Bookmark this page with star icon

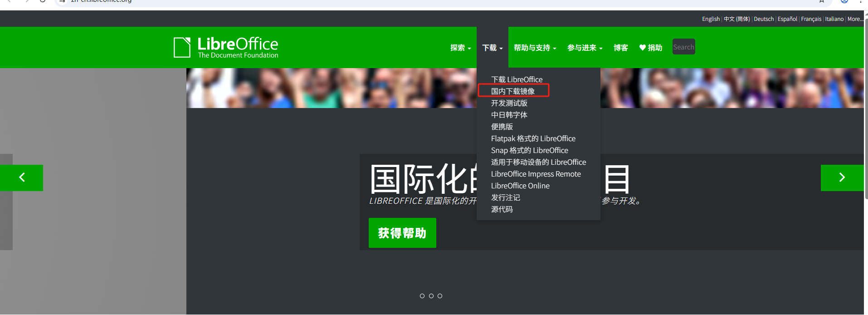click(x=822, y=1)
